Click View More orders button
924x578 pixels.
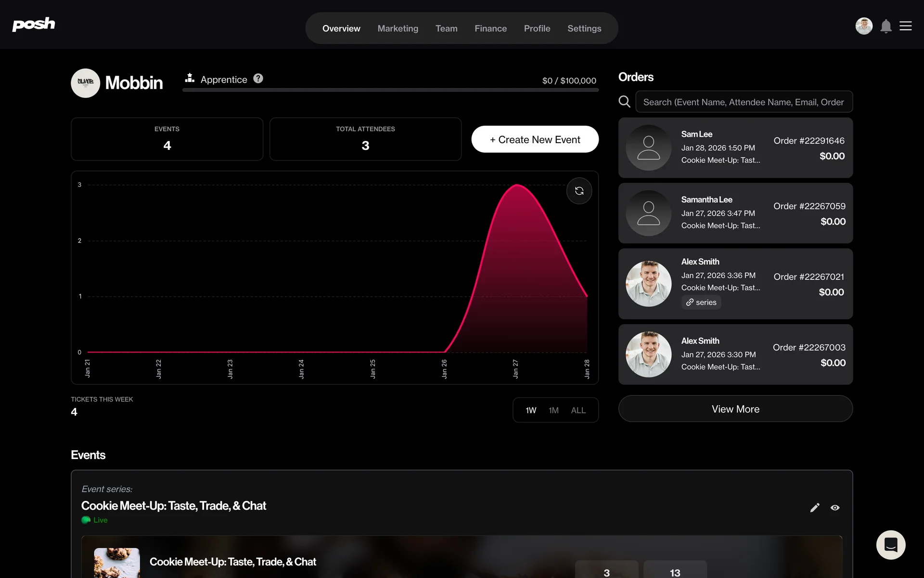(735, 409)
